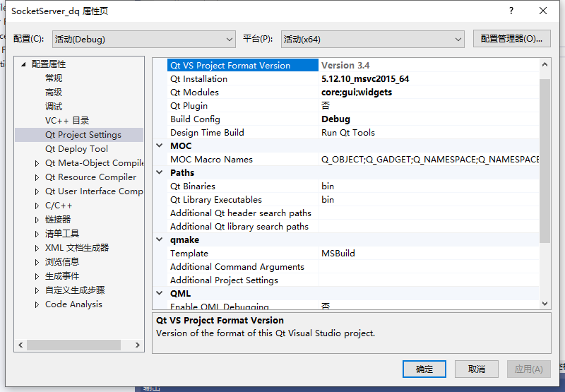Collapse the Paths property section
The width and height of the screenshot is (565, 392).
pos(160,172)
